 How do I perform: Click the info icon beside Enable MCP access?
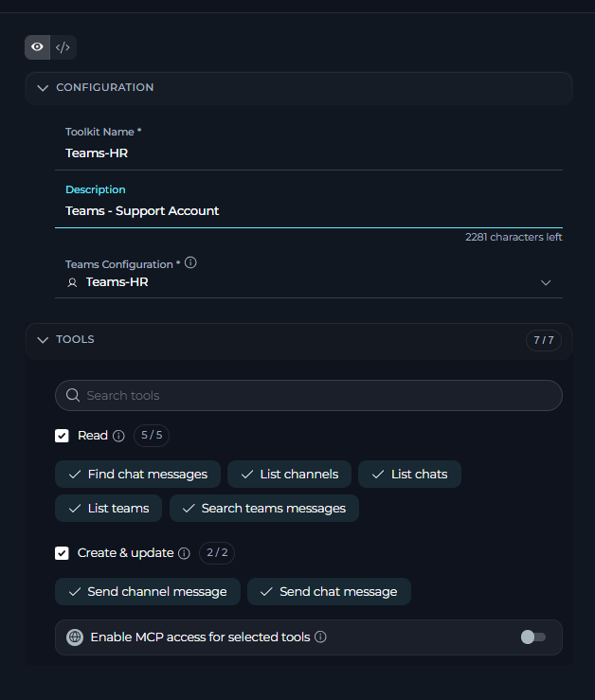pos(320,637)
